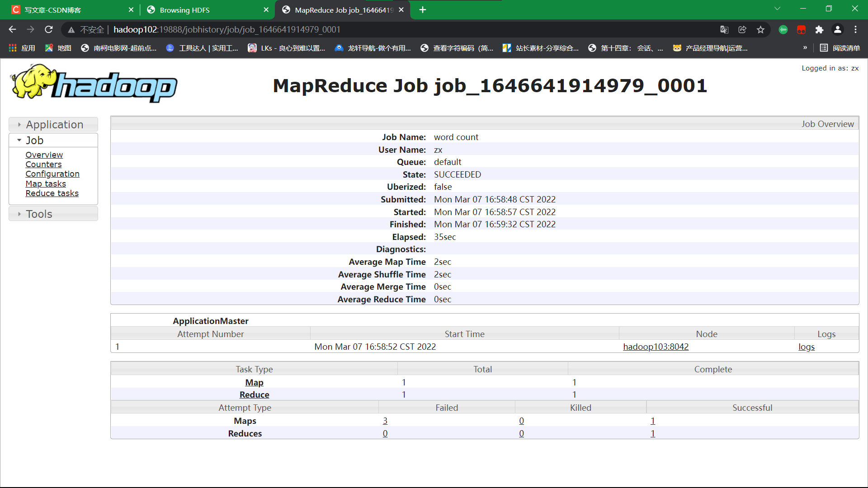Open the Counters link

[x=43, y=164]
